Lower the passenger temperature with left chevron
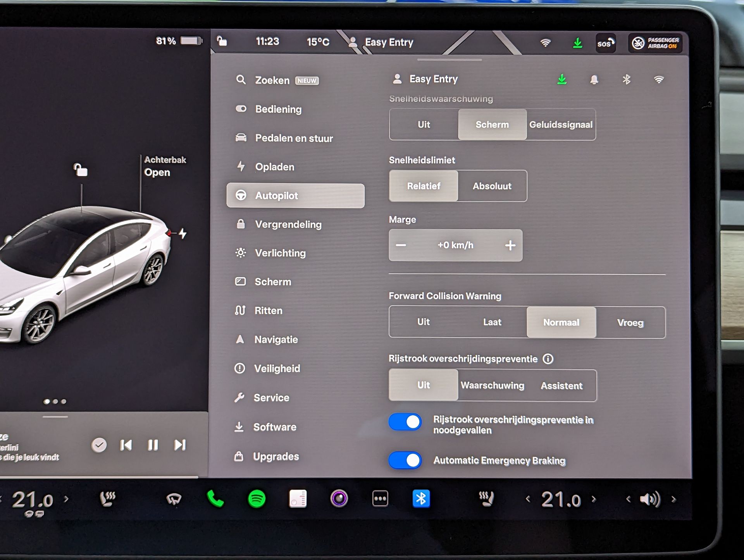The height and width of the screenshot is (560, 744). 528,500
